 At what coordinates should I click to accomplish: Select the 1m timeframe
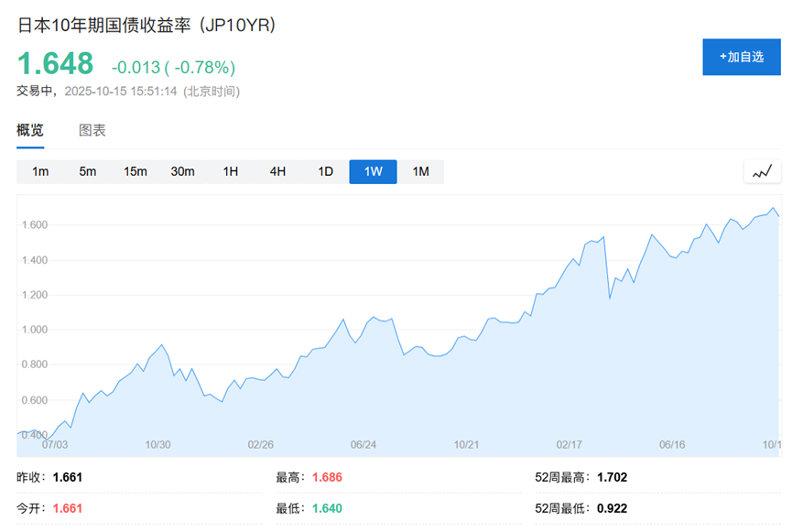[x=39, y=171]
